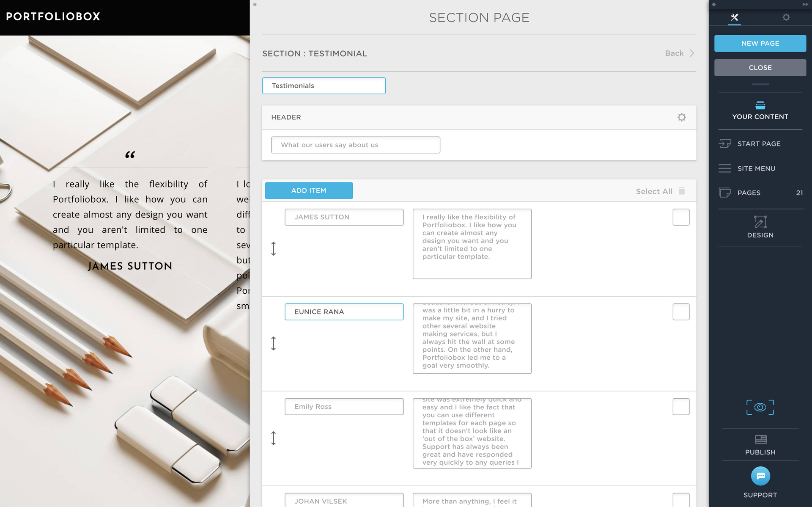The height and width of the screenshot is (507, 812).
Task: Edit the Emily Ross name field
Action: (344, 407)
